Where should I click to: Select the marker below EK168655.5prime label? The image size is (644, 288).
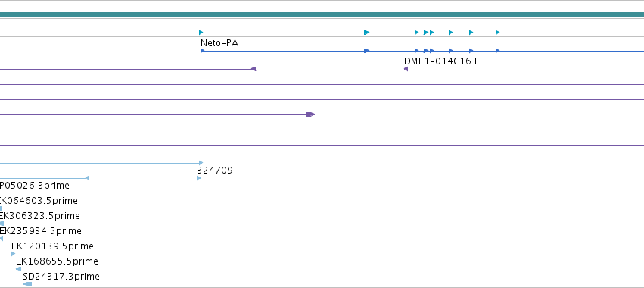coord(18,269)
